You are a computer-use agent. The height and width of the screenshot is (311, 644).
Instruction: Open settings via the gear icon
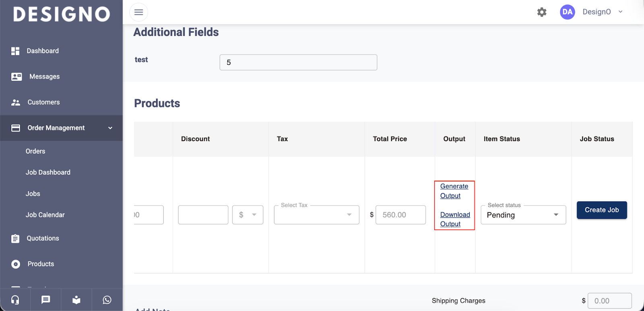pos(542,12)
